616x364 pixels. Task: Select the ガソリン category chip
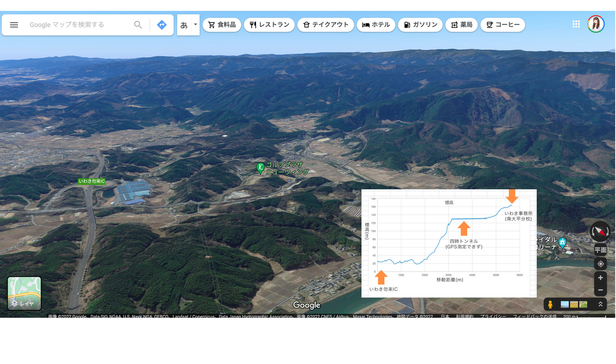pyautogui.click(x=420, y=25)
